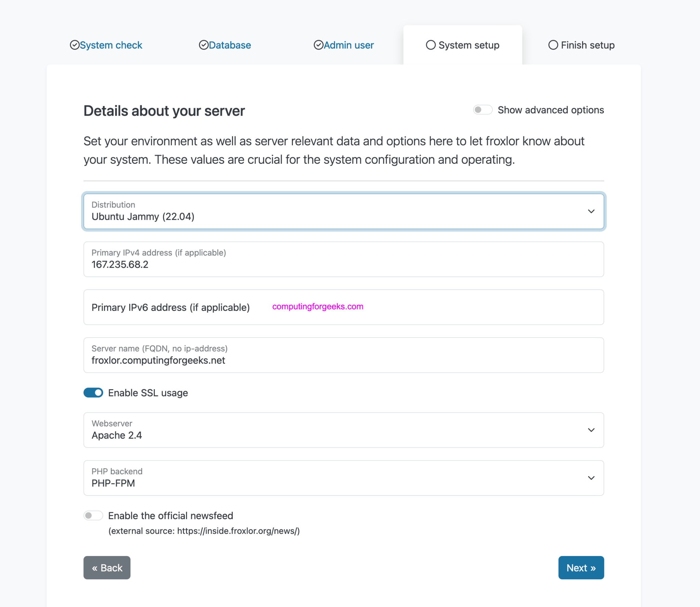
Task: Click the System check checkmark icon
Action: click(75, 45)
